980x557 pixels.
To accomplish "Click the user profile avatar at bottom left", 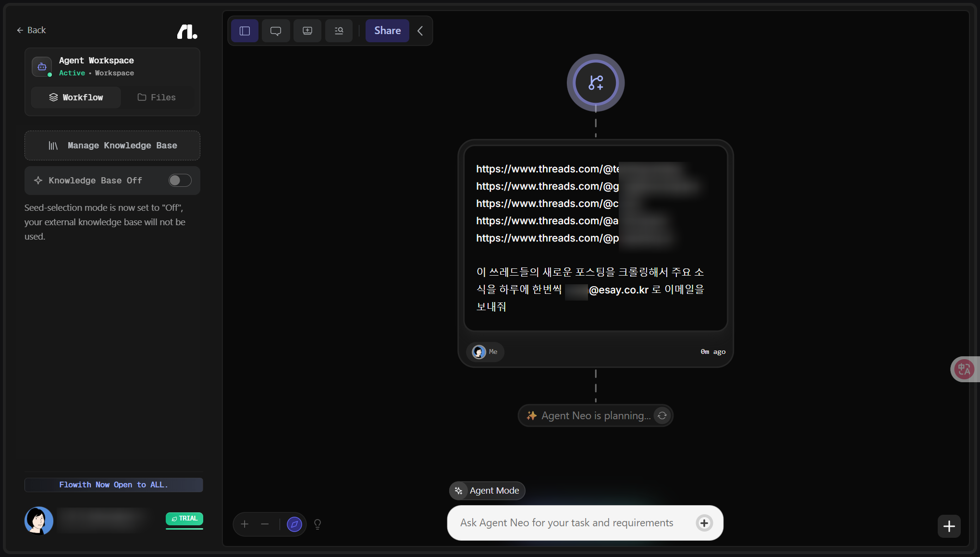I will (39, 521).
